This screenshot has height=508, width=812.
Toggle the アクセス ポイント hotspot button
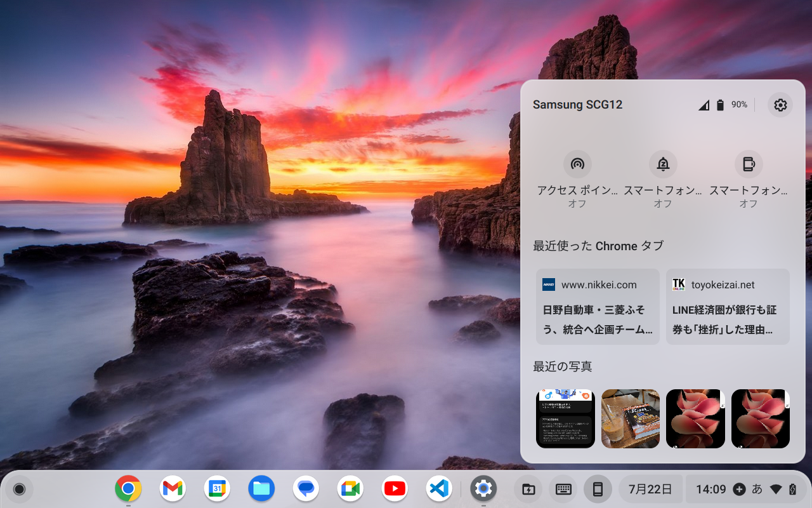(577, 164)
